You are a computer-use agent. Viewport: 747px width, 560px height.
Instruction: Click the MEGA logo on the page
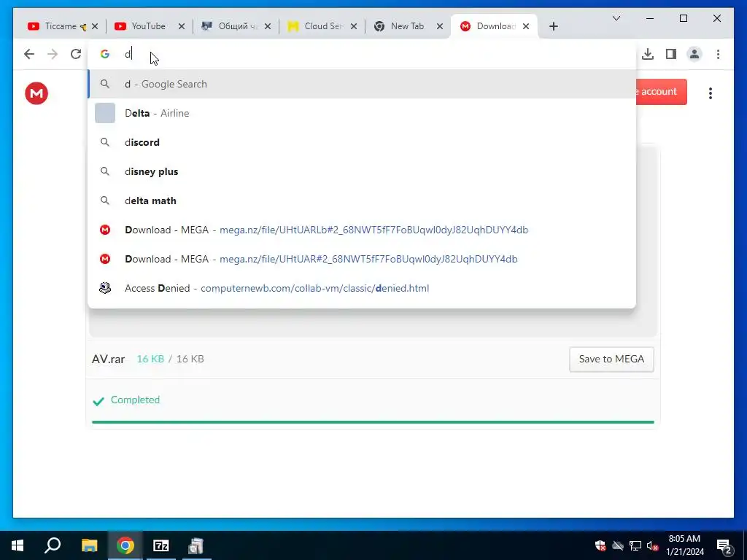coord(36,93)
